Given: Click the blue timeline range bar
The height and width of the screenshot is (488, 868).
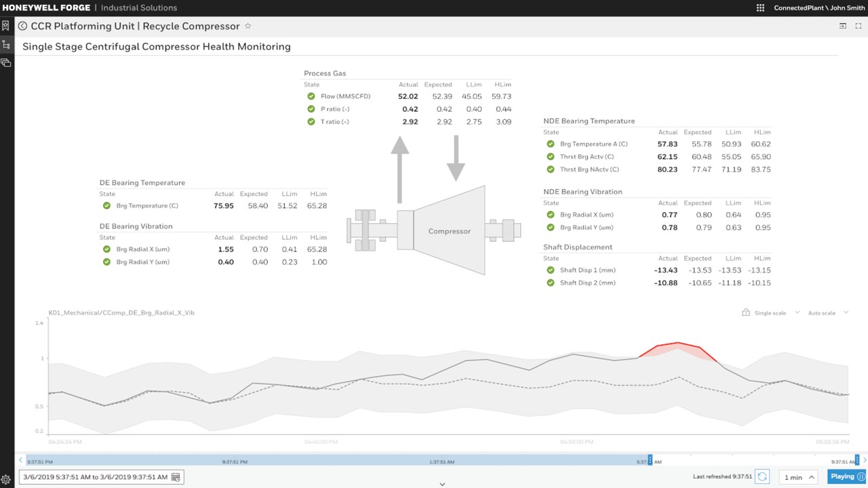Looking at the screenshot, I should point(338,460).
